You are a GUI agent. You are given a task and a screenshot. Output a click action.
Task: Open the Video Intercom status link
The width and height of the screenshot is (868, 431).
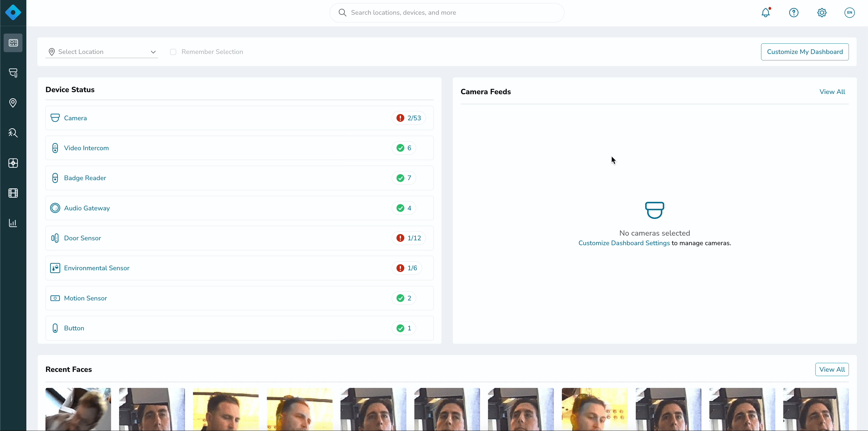pyautogui.click(x=86, y=148)
